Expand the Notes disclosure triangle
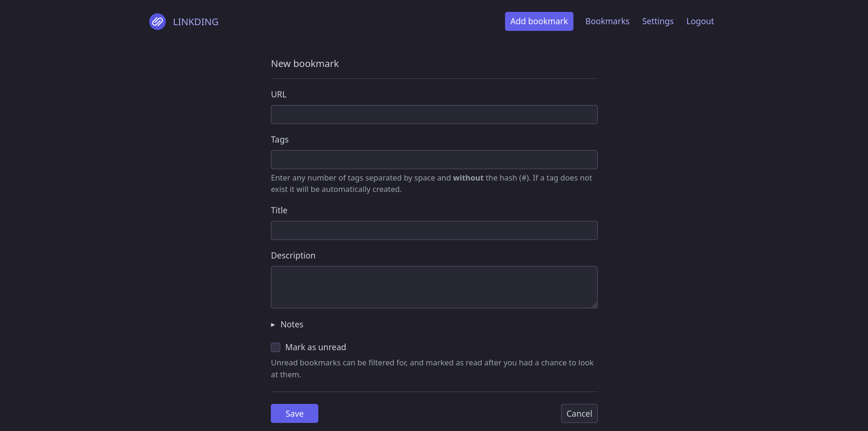Viewport: 868px width, 431px height. pos(273,325)
